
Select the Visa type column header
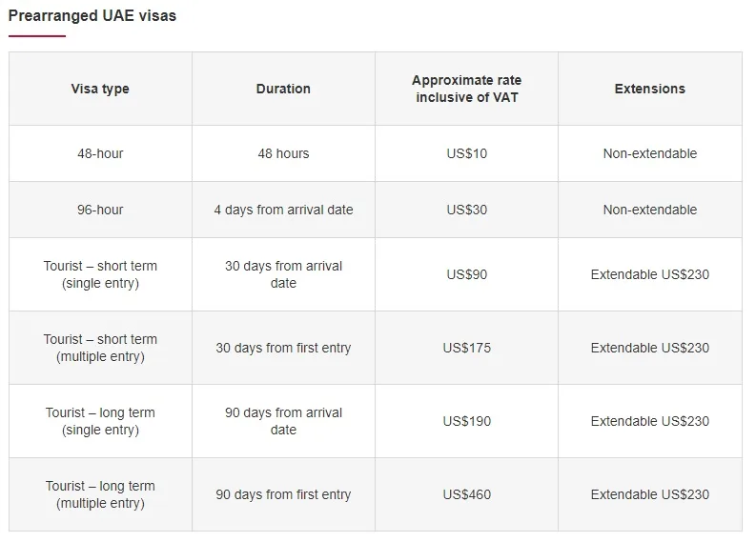point(100,89)
